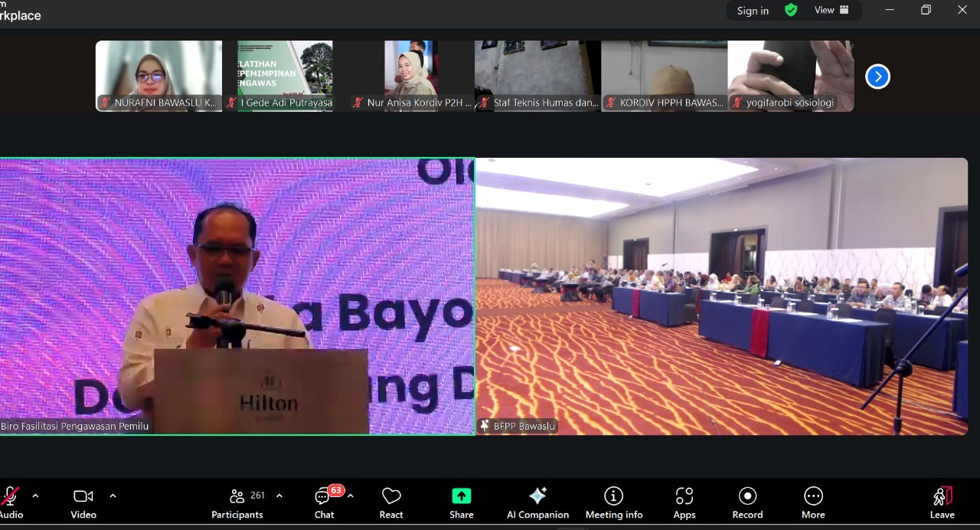Open the More options menu
The height and width of the screenshot is (530, 980).
pyautogui.click(x=813, y=502)
